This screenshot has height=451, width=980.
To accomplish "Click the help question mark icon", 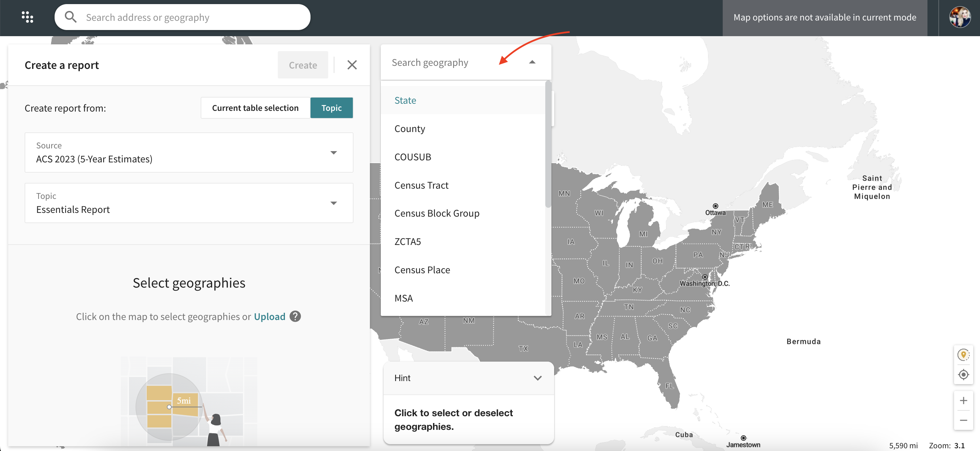I will tap(295, 316).
